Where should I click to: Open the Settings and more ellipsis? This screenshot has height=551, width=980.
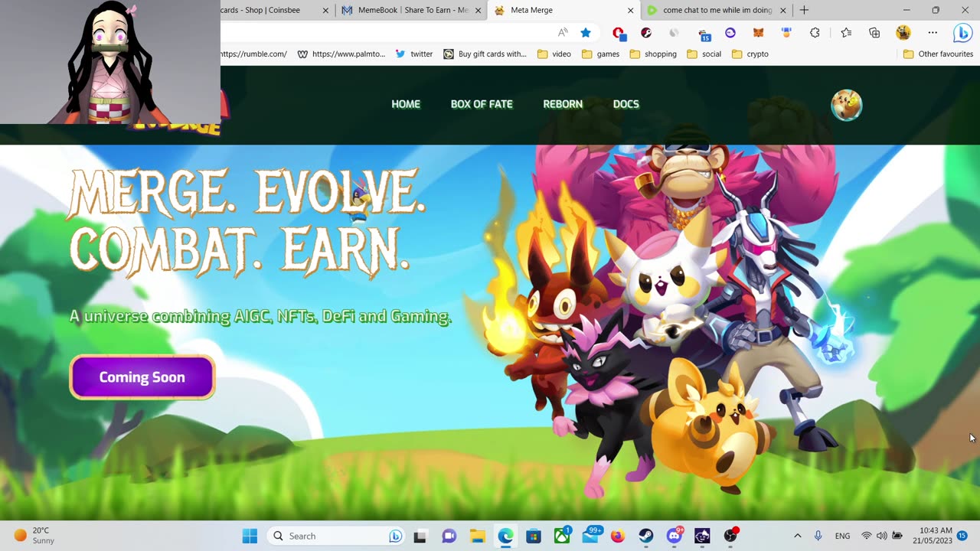[x=933, y=33]
